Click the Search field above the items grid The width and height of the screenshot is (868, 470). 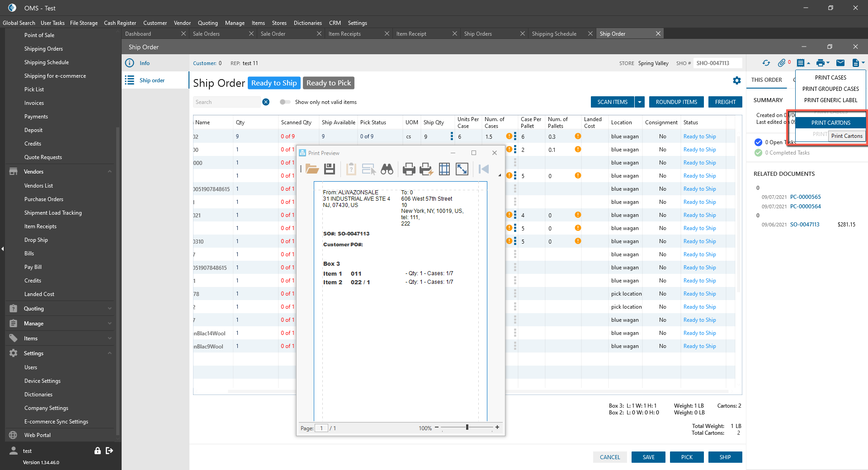pyautogui.click(x=227, y=102)
